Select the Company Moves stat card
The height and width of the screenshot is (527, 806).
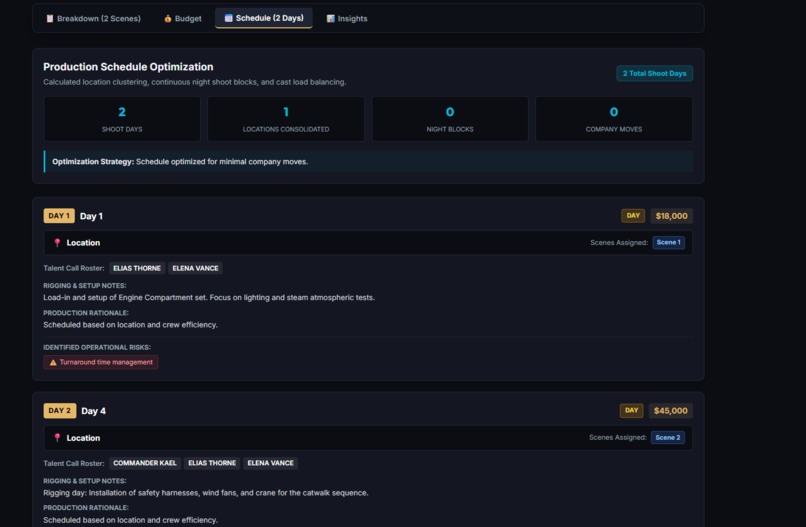coord(614,119)
